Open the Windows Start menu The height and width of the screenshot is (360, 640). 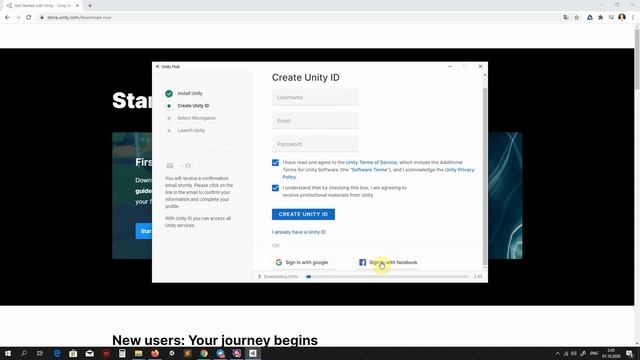coord(8,353)
